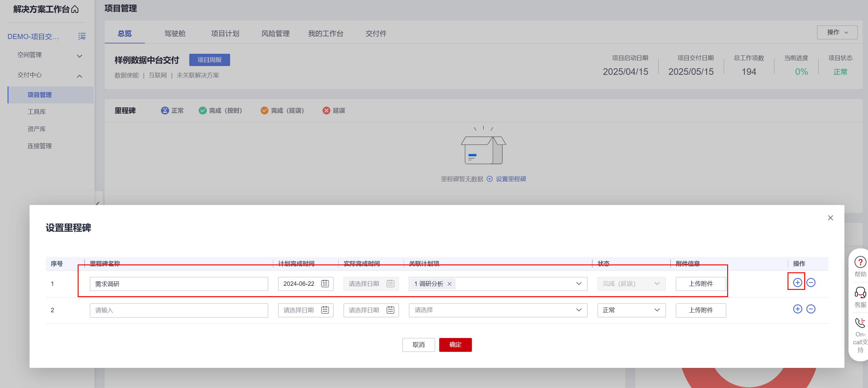Click the 需求调研 milestone name field
Image resolution: width=868 pixels, height=388 pixels.
179,284
